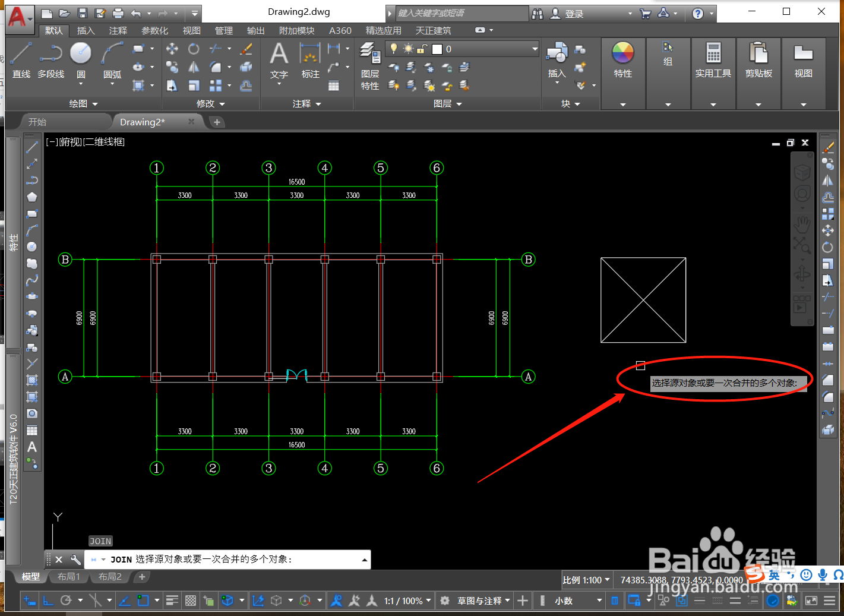This screenshot has height=616, width=844.
Task: Expand the 图层 panel dropdown
Action: [448, 103]
